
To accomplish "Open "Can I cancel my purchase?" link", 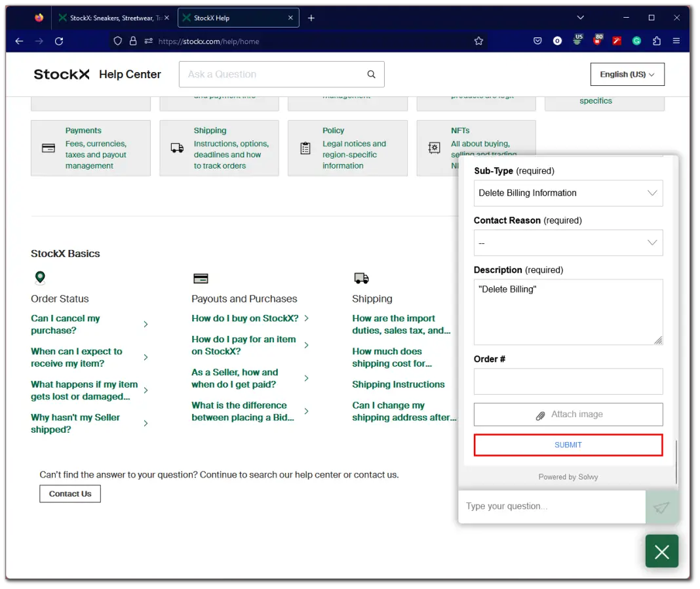I will 66,324.
